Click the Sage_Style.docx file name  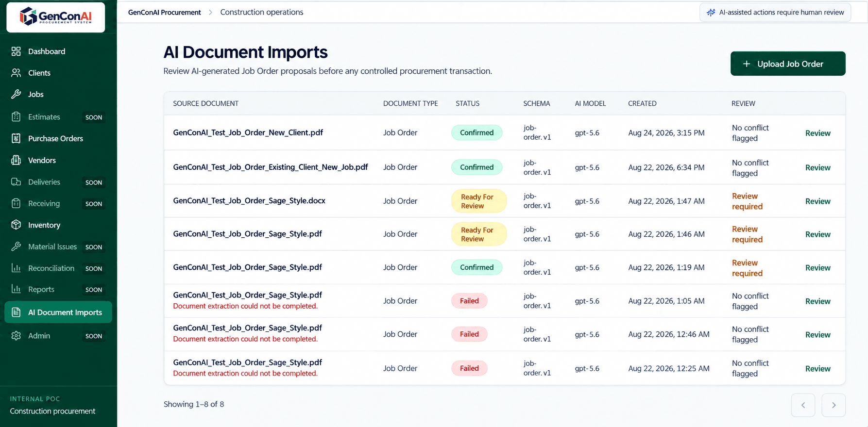249,200
